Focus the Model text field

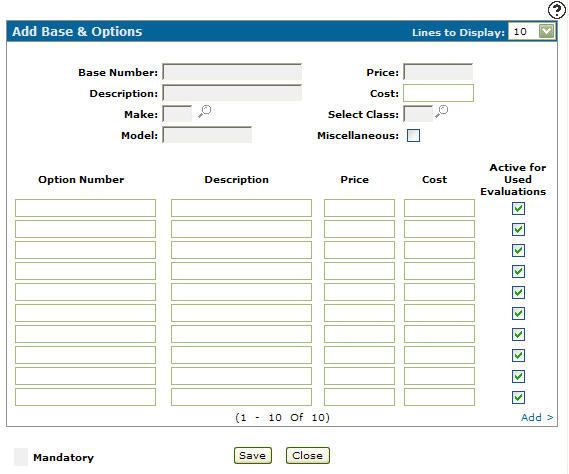(207, 135)
